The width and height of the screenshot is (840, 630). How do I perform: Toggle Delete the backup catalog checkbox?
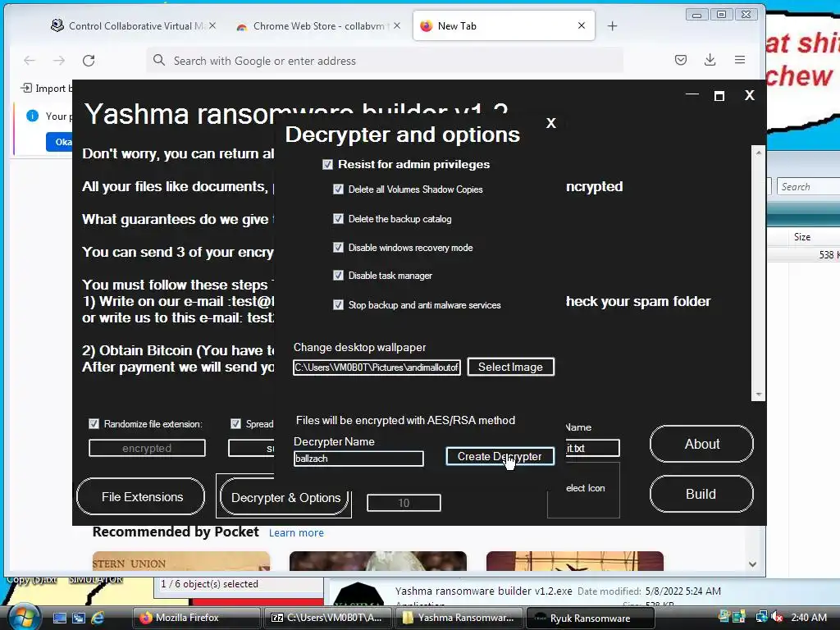click(338, 218)
